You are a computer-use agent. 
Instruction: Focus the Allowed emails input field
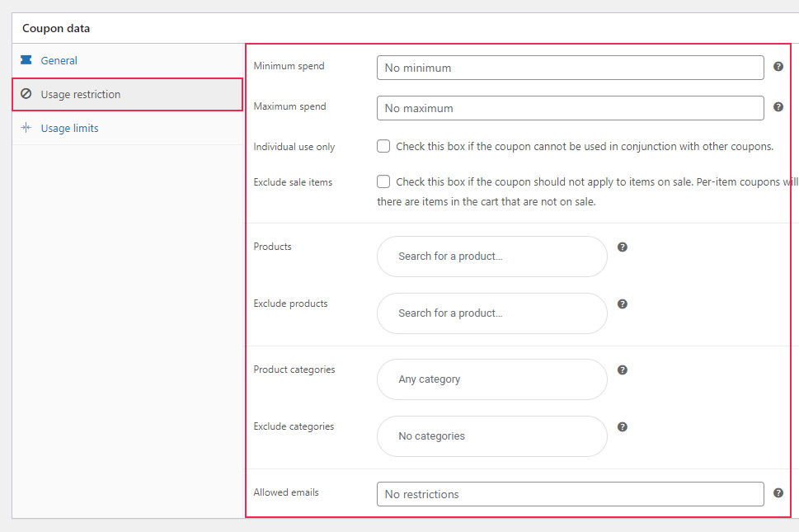pyautogui.click(x=570, y=494)
